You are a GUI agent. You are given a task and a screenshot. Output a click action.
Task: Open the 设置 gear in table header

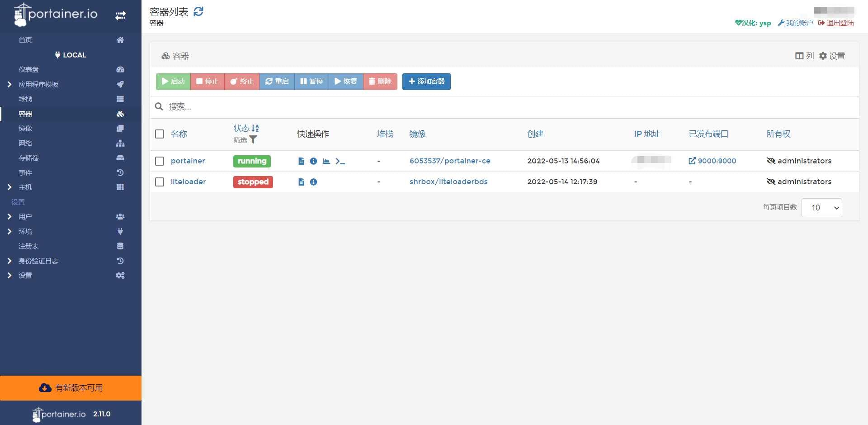click(x=832, y=56)
